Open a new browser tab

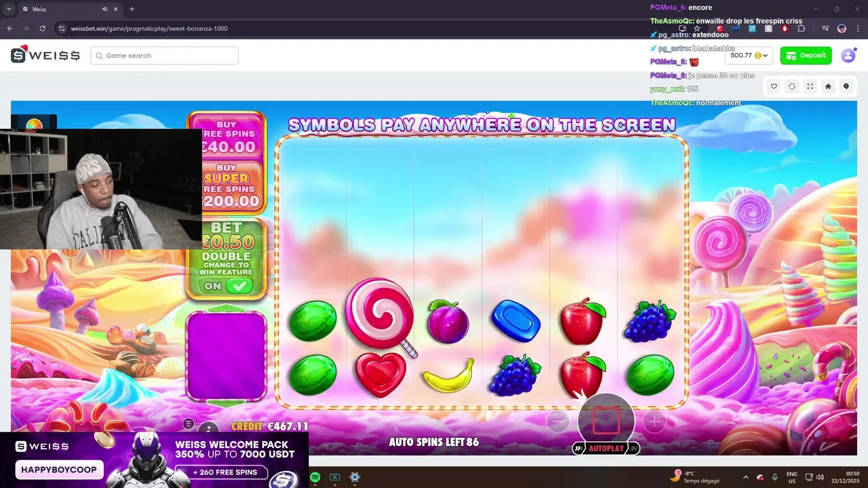point(132,9)
